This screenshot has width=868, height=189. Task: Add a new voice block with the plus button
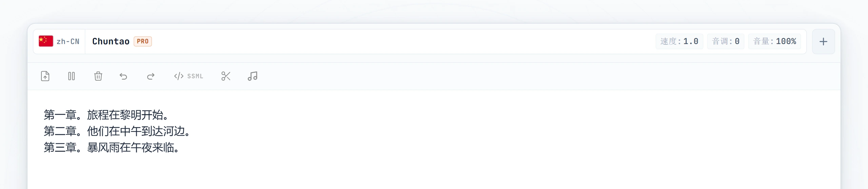click(823, 42)
